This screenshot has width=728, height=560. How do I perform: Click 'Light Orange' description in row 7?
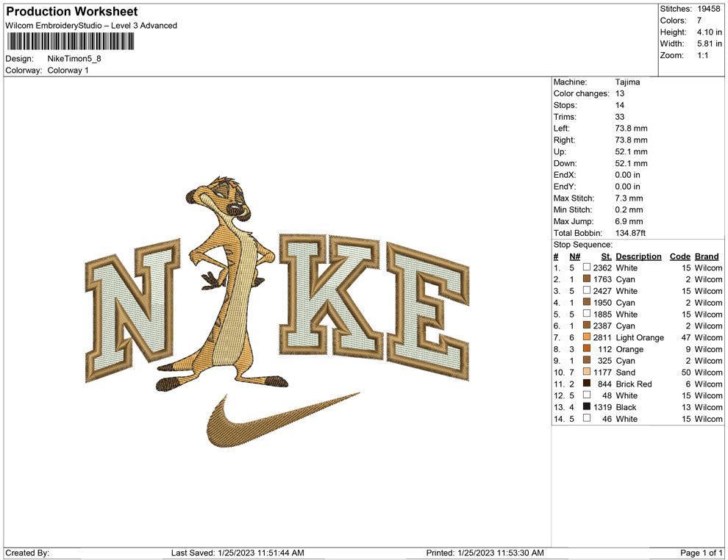(640, 338)
